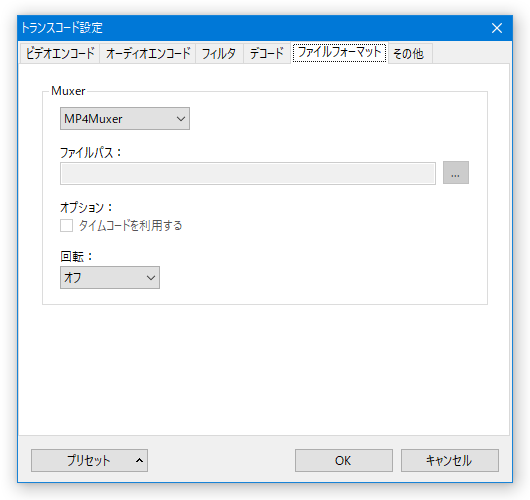Expand the MP4Muxer dropdown
This screenshot has width=530, height=500.
pyautogui.click(x=125, y=119)
